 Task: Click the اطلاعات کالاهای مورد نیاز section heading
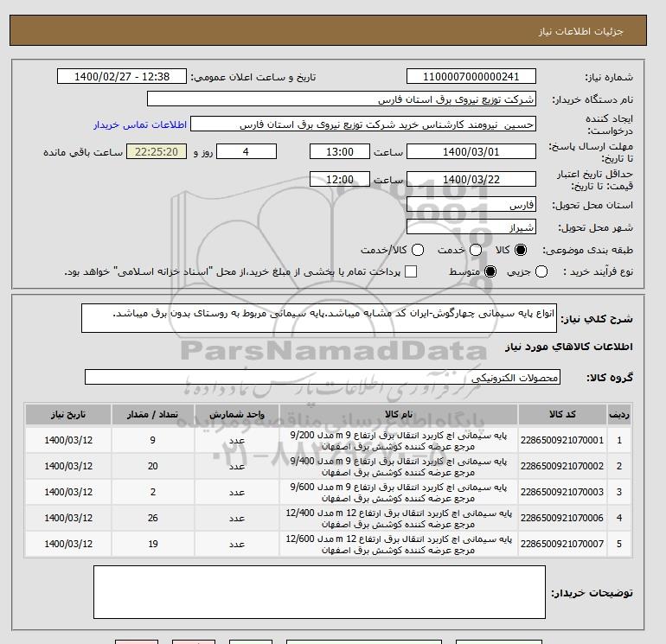point(568,347)
